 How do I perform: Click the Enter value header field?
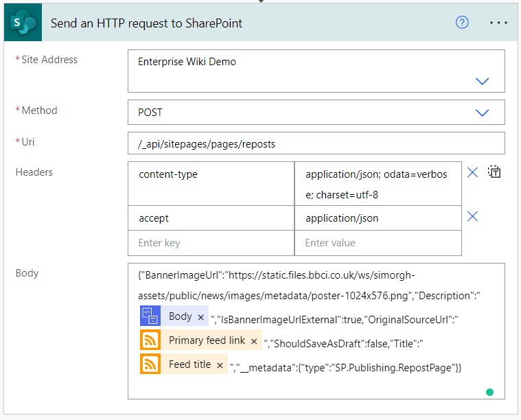point(378,243)
